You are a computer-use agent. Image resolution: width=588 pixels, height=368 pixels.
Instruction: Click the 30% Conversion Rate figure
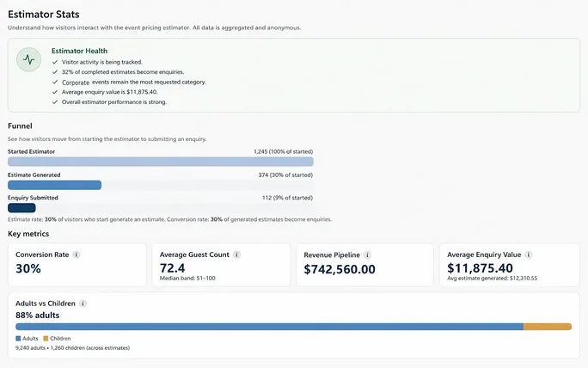[28, 268]
